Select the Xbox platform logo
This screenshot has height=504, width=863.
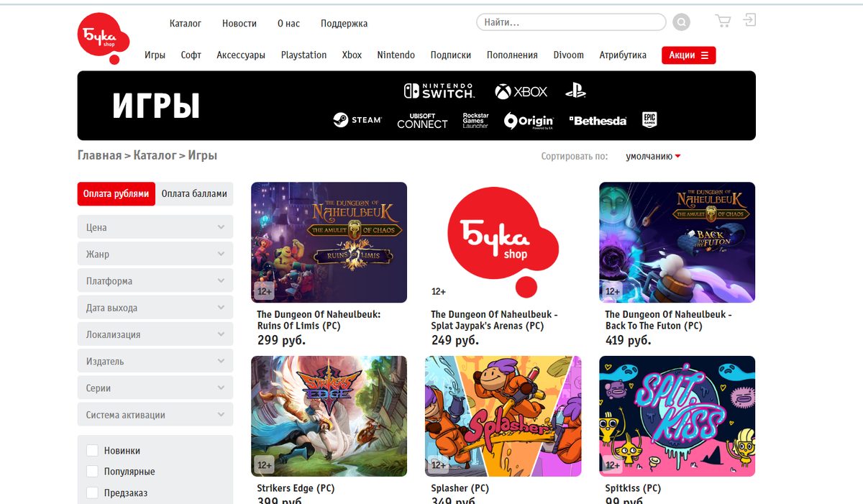pos(521,91)
